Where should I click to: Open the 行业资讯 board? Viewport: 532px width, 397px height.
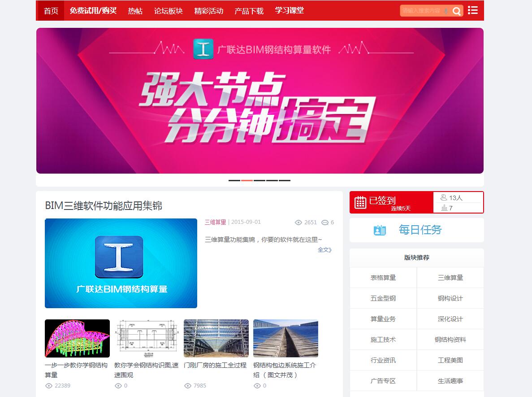point(383,360)
